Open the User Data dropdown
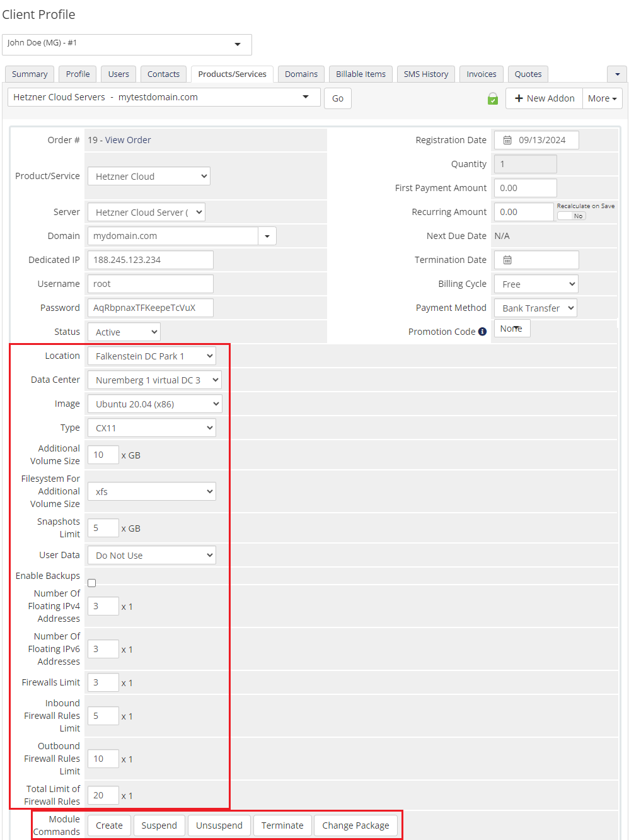Viewport: 629px width, 840px height. [x=152, y=555]
